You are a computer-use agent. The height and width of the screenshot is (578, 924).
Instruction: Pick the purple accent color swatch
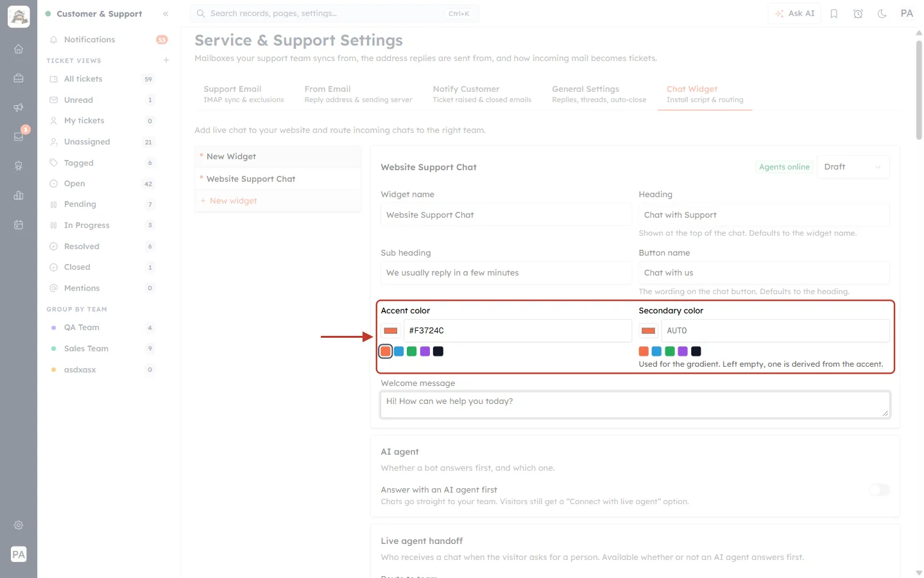[425, 351]
